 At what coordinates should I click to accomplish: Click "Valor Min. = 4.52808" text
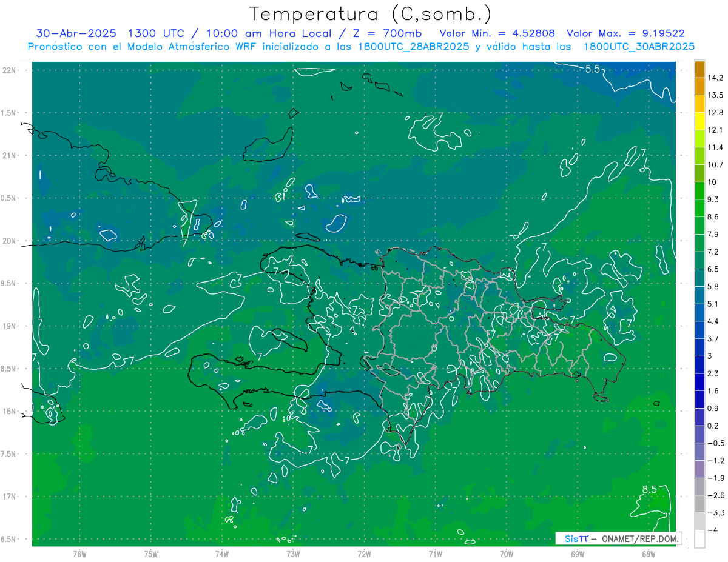pyautogui.click(x=497, y=33)
